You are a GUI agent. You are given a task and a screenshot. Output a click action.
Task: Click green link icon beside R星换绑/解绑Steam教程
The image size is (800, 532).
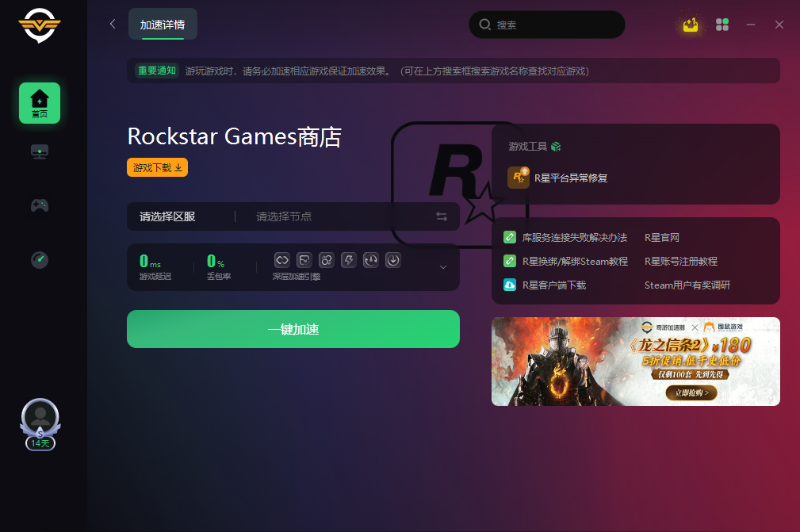510,261
